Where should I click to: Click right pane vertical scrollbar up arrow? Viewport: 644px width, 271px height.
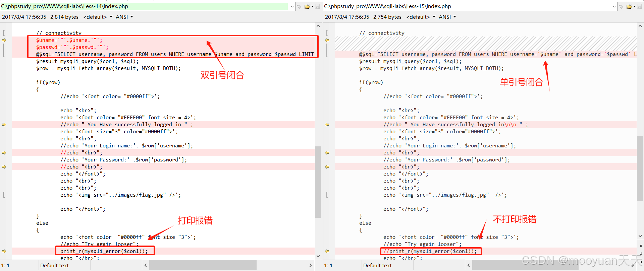click(x=640, y=26)
